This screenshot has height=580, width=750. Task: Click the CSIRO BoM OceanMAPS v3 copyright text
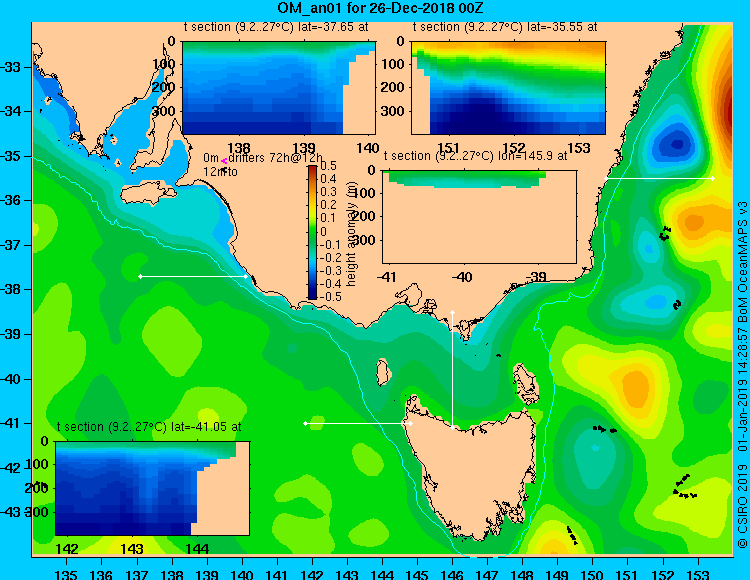(742, 374)
